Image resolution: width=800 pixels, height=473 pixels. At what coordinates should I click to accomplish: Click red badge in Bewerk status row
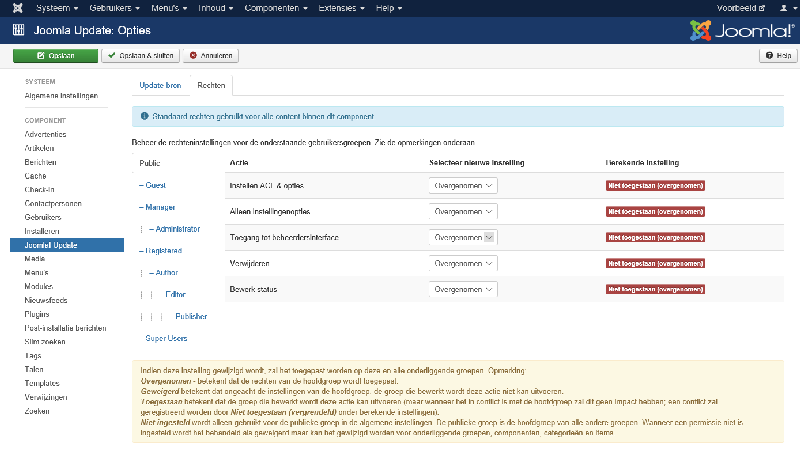[655, 289]
